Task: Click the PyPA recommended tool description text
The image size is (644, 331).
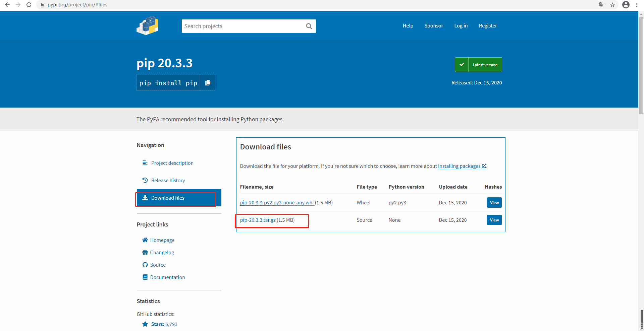Action: tap(210, 119)
